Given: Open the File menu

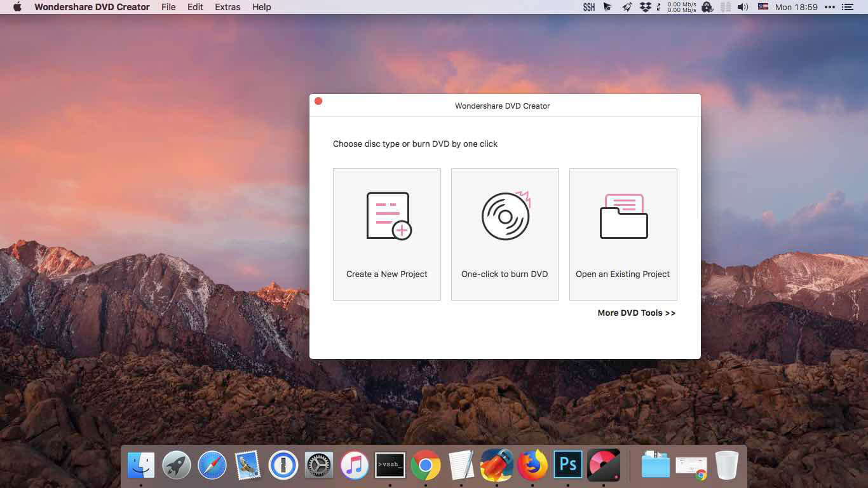Looking at the screenshot, I should [x=168, y=7].
